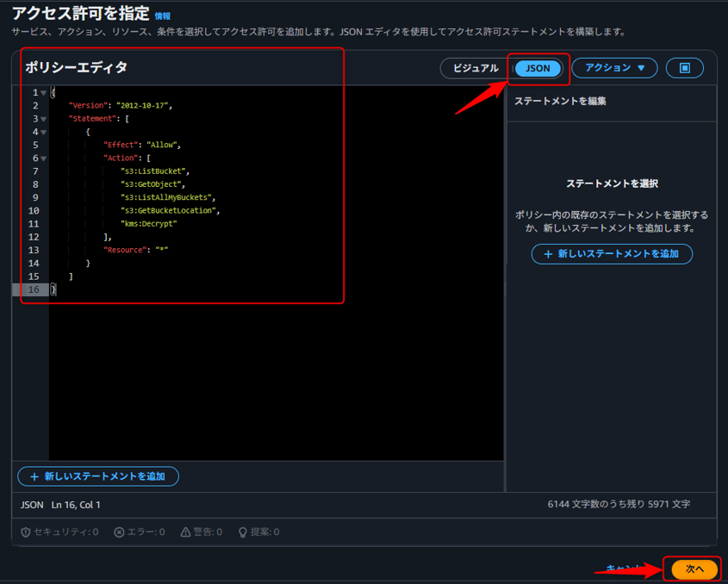This screenshot has width=728, height=584.
Task: Click line number 16 in the gutter
Action: click(x=34, y=289)
